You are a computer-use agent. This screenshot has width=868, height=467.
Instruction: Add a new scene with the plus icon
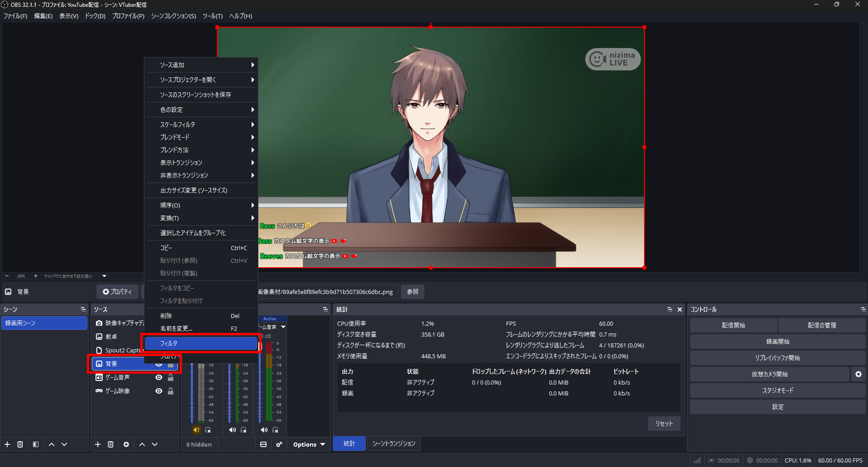pyautogui.click(x=7, y=444)
